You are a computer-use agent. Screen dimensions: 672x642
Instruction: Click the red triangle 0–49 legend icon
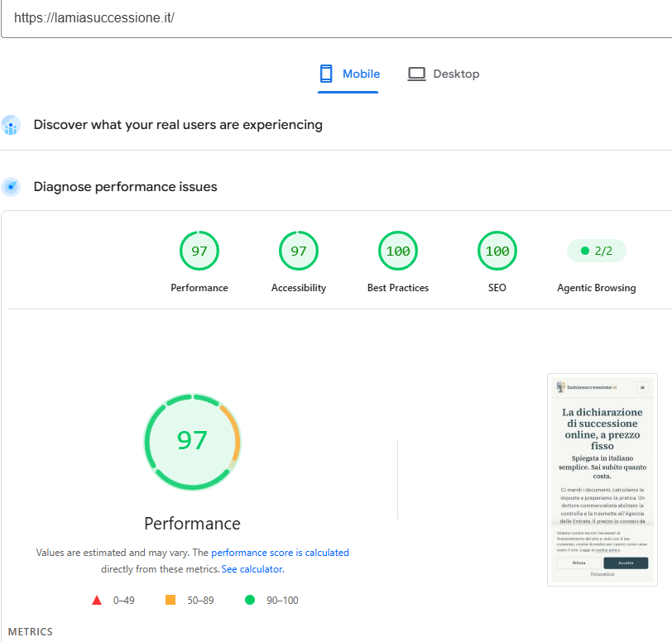[97, 600]
